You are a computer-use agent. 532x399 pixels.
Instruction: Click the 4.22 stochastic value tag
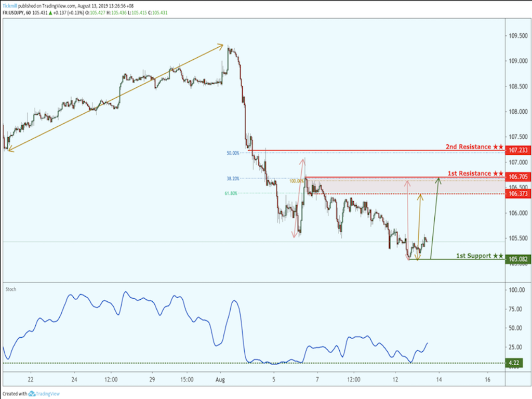pos(514,363)
